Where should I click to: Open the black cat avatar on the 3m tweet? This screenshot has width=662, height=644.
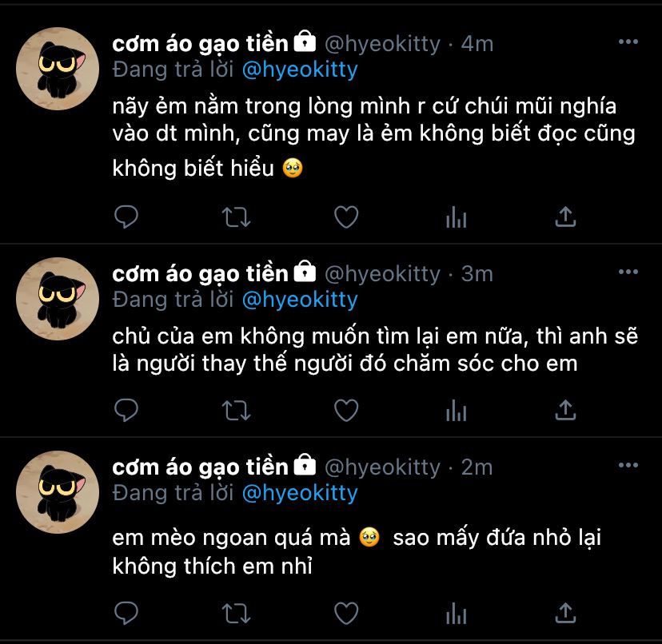point(58,298)
